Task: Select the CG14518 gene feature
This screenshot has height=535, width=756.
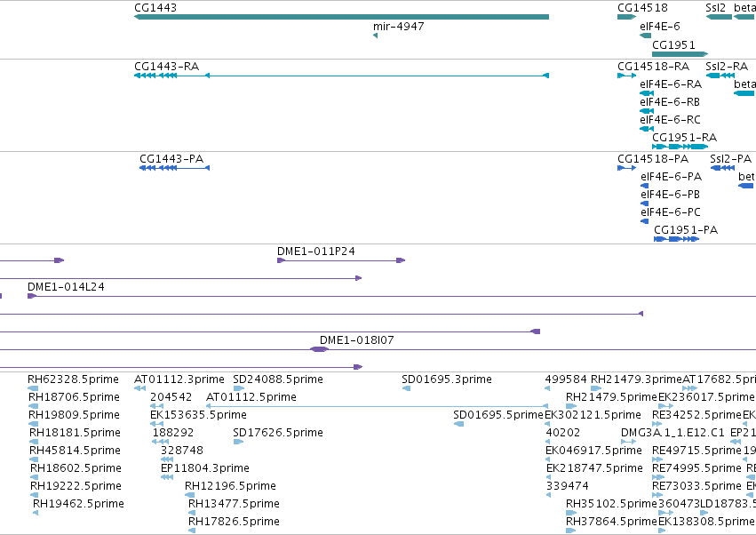Action: [627, 17]
